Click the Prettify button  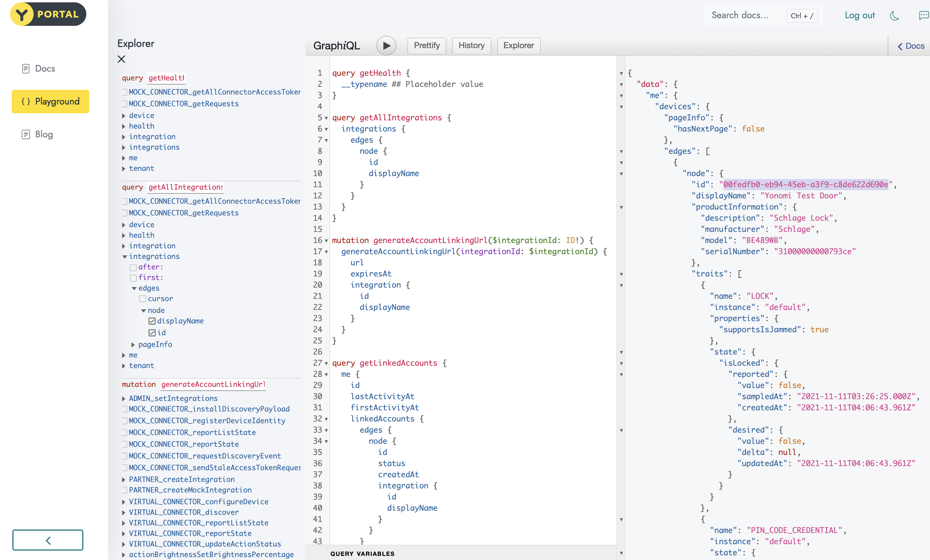[427, 46]
